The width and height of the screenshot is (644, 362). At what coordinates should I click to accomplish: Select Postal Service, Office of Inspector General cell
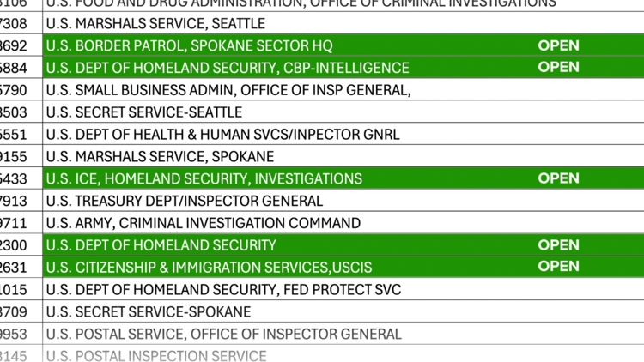[x=223, y=335]
